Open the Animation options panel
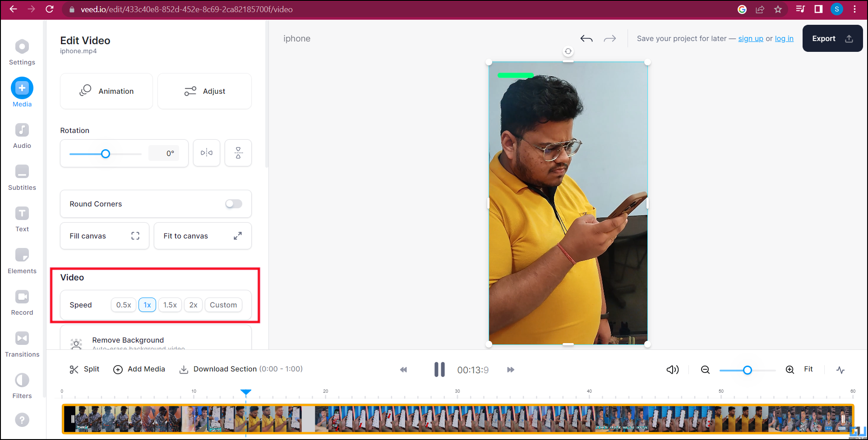This screenshot has height=440, width=868. point(106,91)
